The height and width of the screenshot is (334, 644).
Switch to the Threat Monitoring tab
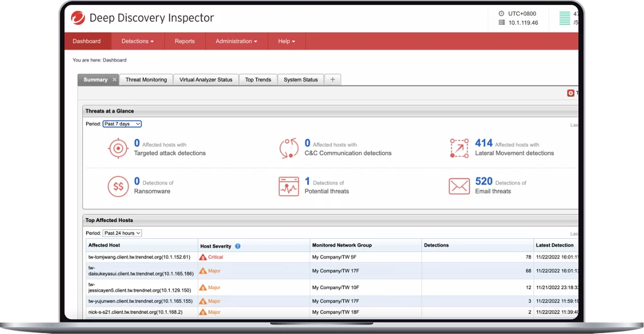146,80
